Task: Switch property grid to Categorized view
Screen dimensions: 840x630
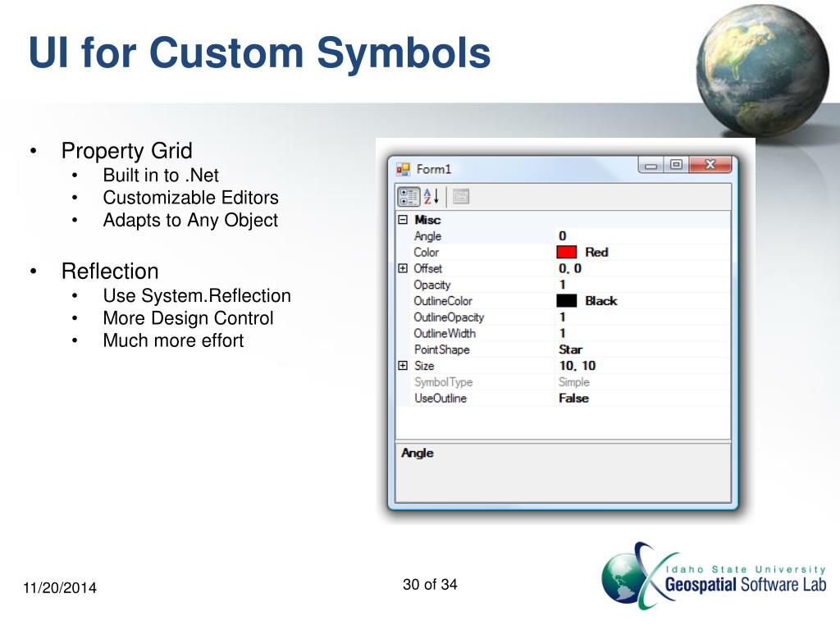Action: tap(409, 197)
